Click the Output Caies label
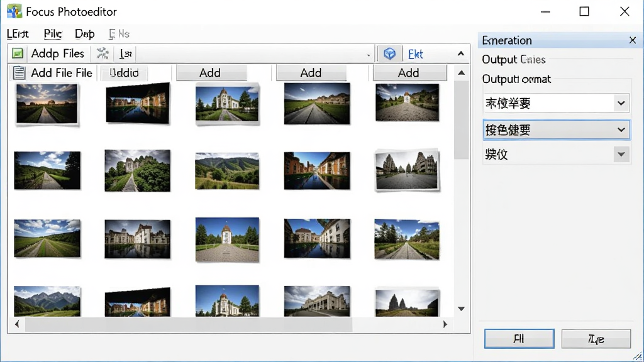The width and height of the screenshot is (644, 362). tap(513, 60)
